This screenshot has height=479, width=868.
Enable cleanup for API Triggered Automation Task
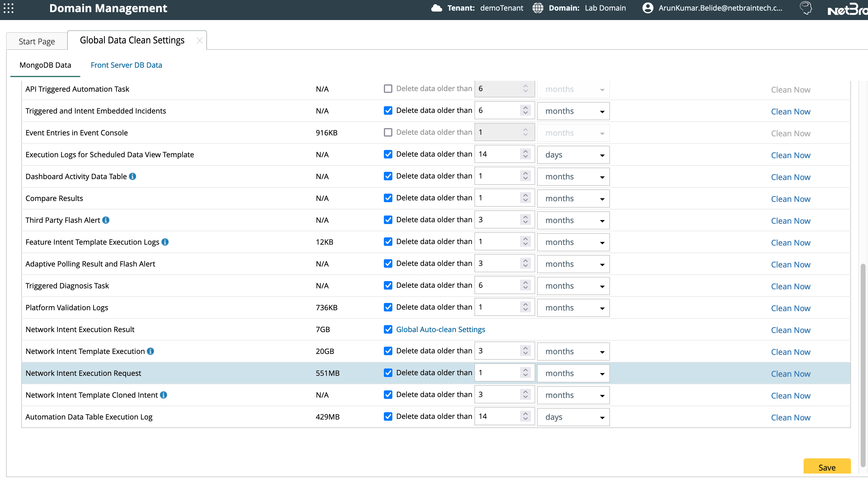(388, 89)
